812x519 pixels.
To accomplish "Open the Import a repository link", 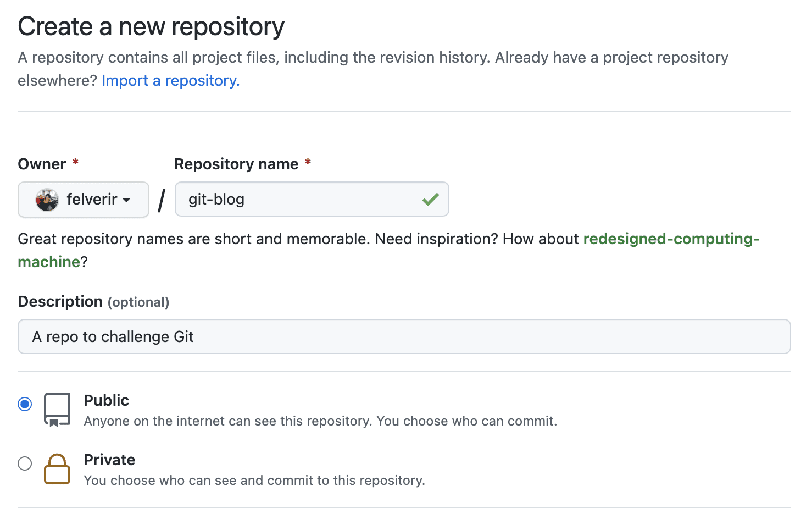I will pyautogui.click(x=170, y=80).
